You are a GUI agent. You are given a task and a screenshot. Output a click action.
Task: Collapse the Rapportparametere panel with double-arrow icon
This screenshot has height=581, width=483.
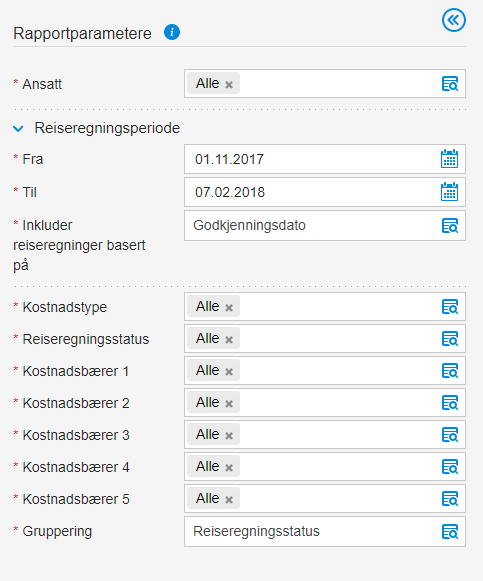click(x=454, y=20)
